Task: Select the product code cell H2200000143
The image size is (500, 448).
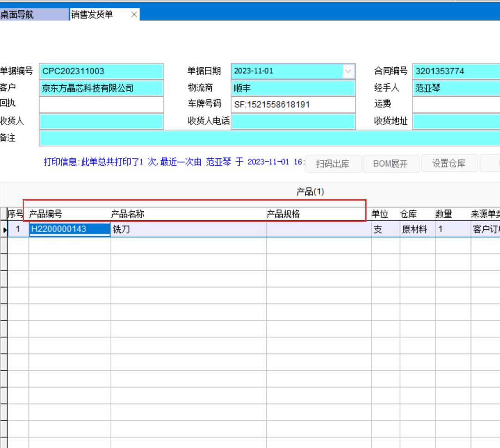Action: (70, 229)
